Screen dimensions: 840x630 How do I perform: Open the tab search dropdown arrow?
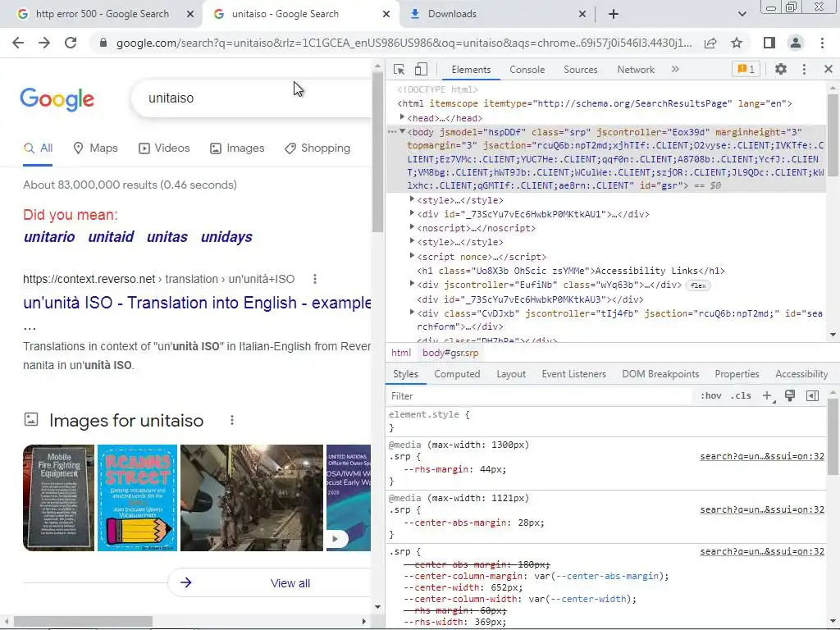click(x=742, y=14)
